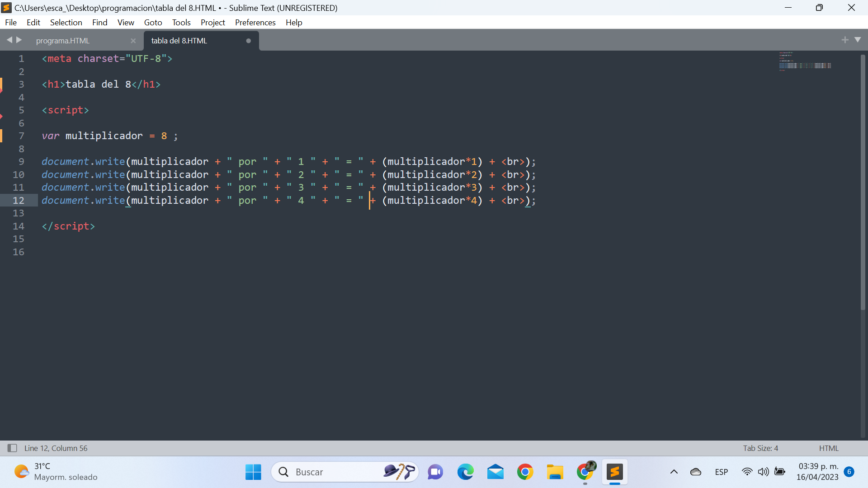
Task: Click the h1 'tabla del 8' heading text
Action: pos(98,84)
